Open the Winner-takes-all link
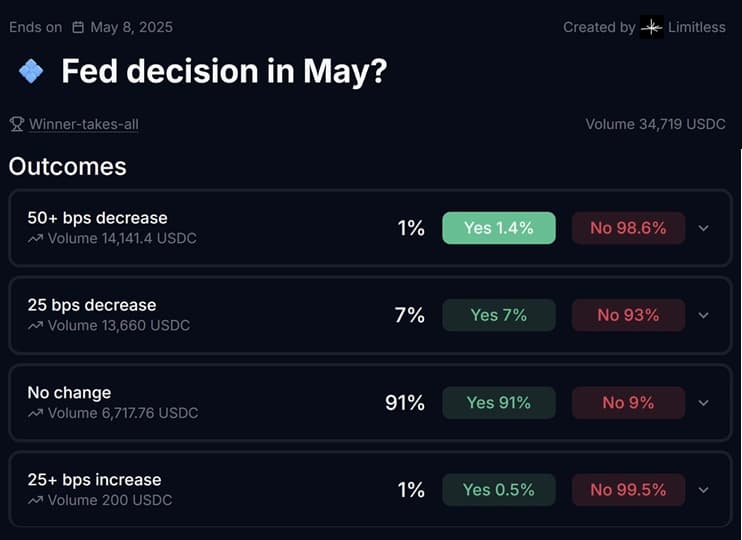742x540 pixels. (x=84, y=124)
